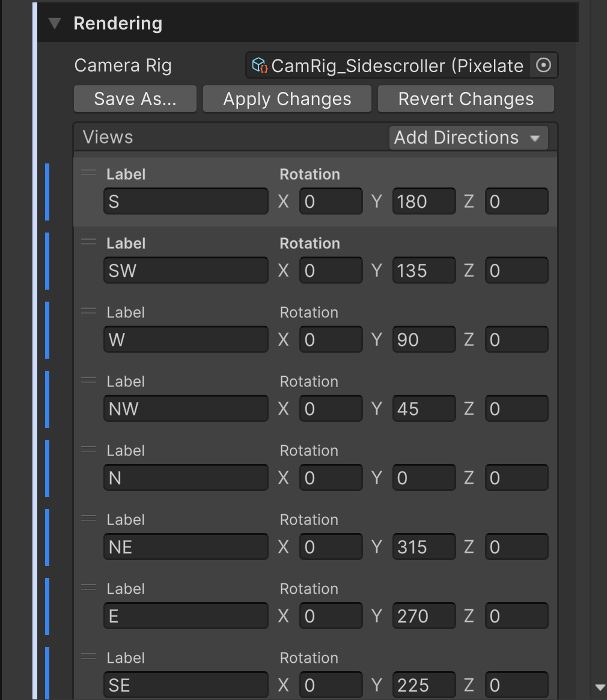
Task: Click the CamRig_Sidescroller prefab icon
Action: coord(260,65)
